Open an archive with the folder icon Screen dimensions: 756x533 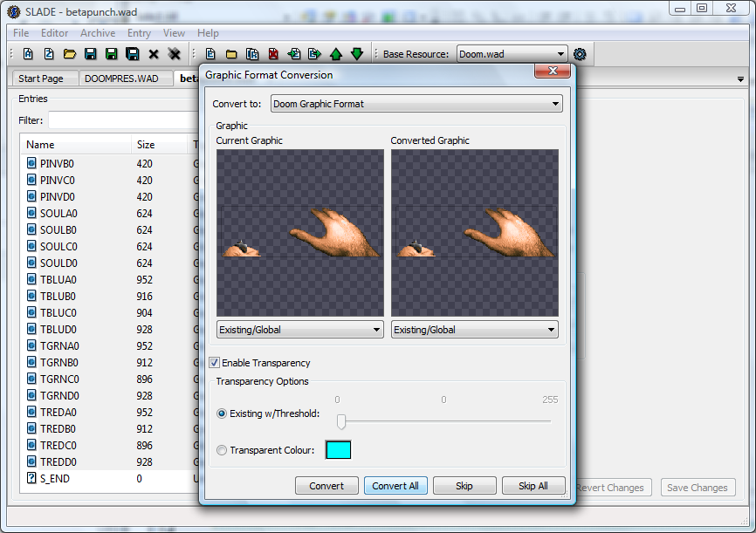(x=70, y=54)
